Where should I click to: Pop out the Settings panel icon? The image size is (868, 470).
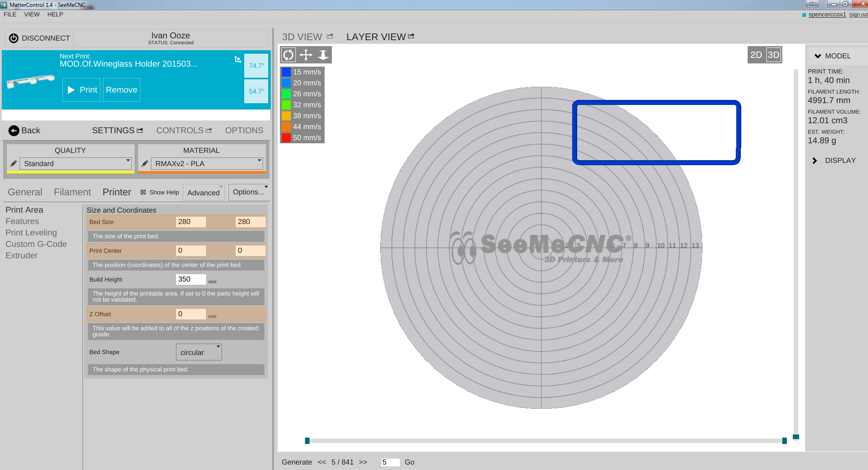[x=140, y=131]
